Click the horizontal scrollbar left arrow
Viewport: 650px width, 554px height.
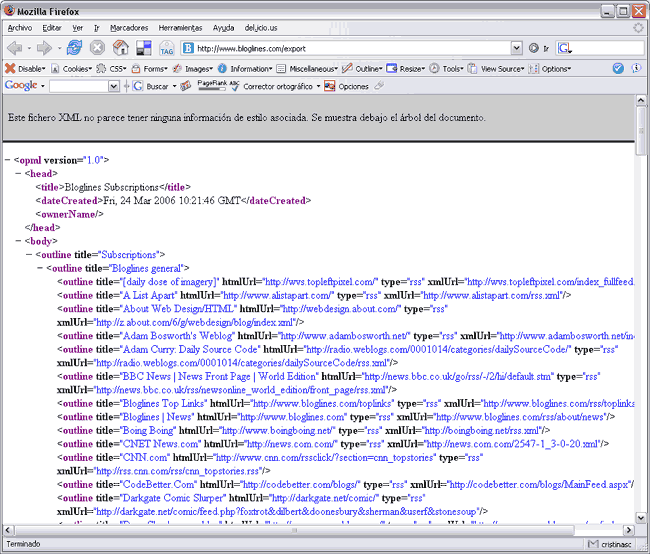point(9,530)
